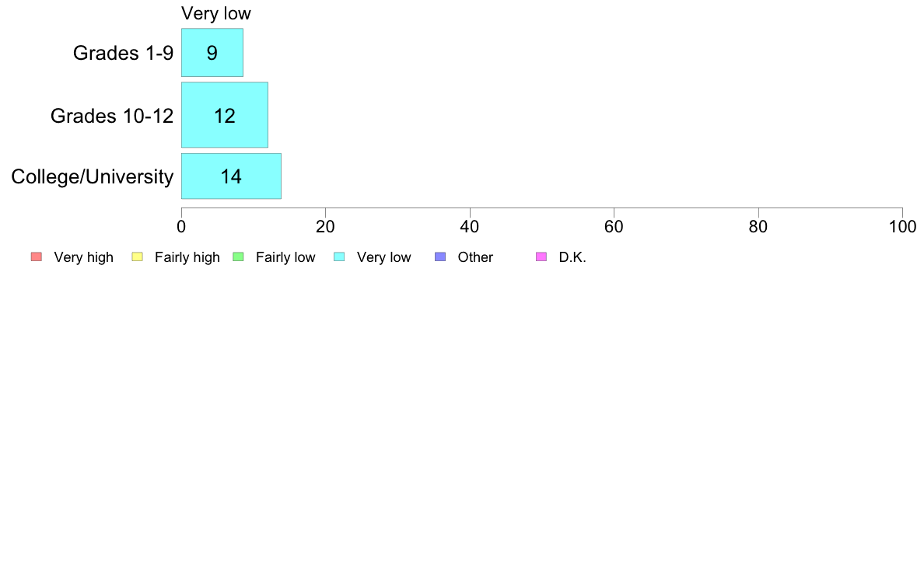Select the Grades 1-9 bar showing 9
The width and height of the screenshot is (924, 572).
click(x=212, y=52)
